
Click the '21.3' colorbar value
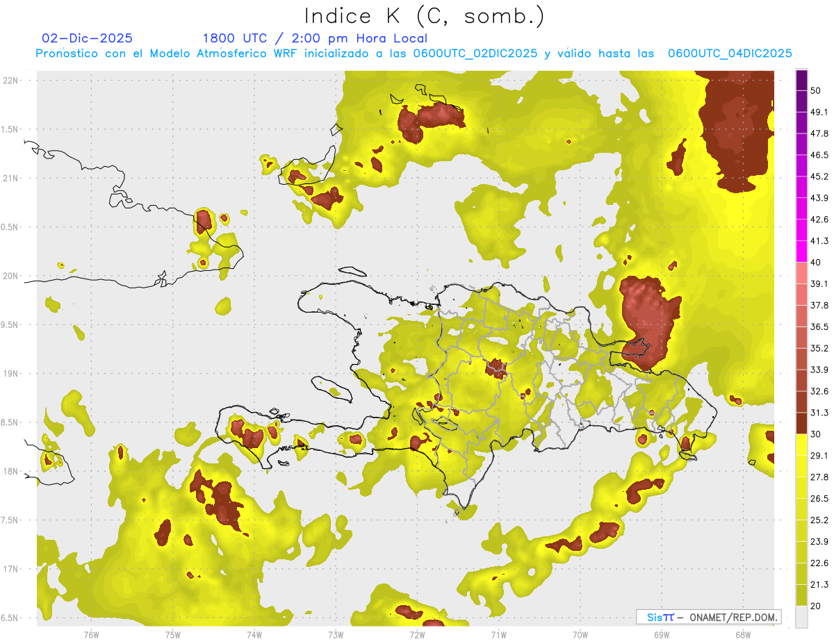click(x=820, y=584)
